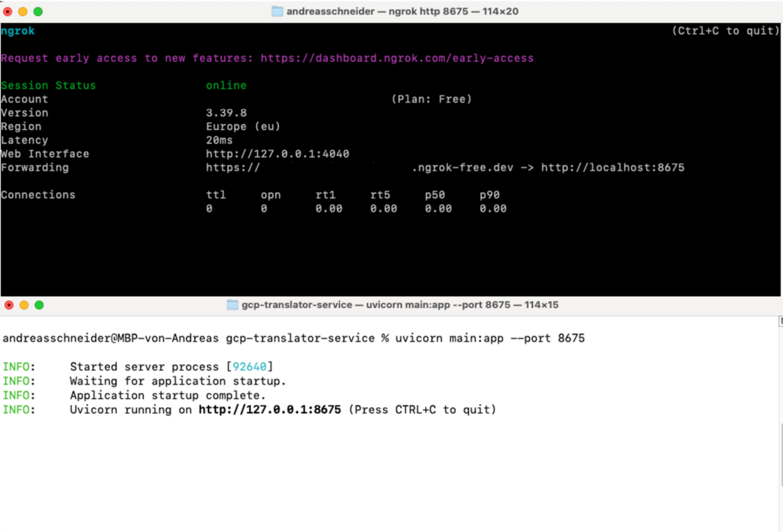Open the Uvicorn URL http://127.0.0.1:8675
Screen dimensions: 783x532
point(270,410)
